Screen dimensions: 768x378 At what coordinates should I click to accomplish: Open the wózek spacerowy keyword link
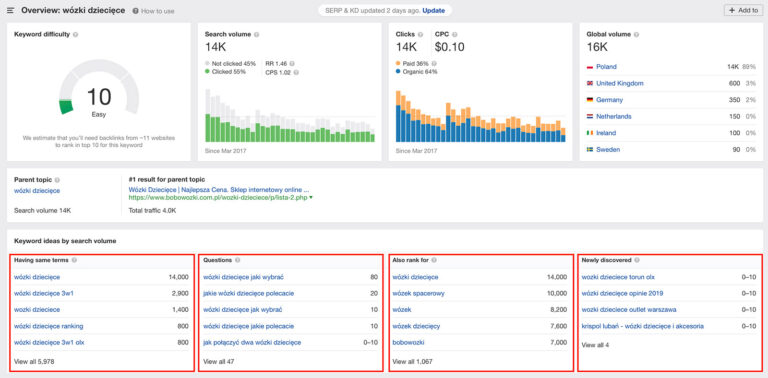point(419,293)
